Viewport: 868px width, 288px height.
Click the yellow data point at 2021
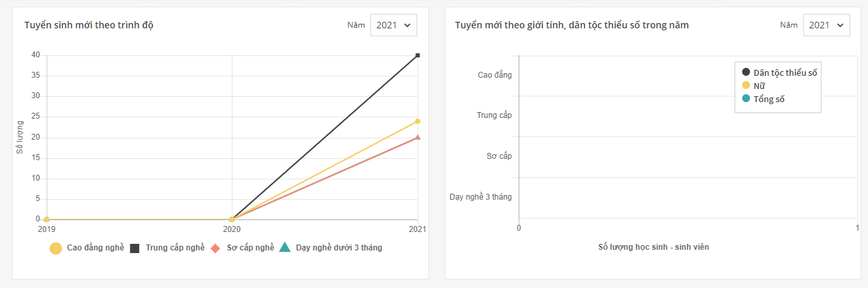pos(418,121)
